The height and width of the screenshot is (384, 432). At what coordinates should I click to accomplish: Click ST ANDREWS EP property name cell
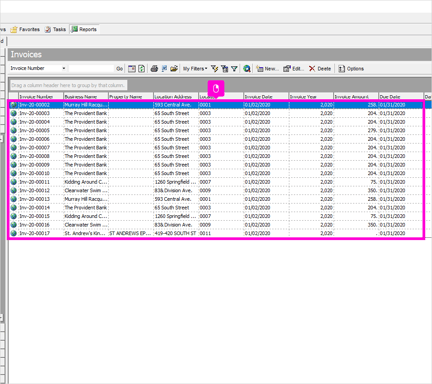click(130, 233)
